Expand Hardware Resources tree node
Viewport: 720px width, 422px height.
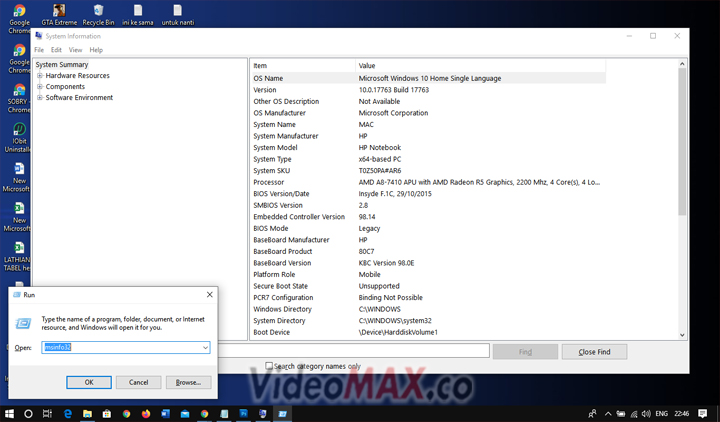(x=40, y=75)
